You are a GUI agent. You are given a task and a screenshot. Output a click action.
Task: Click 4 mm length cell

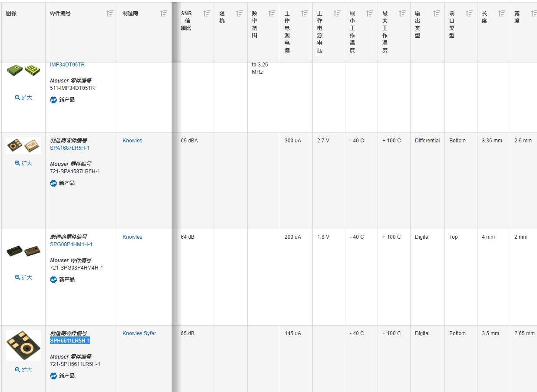click(488, 237)
